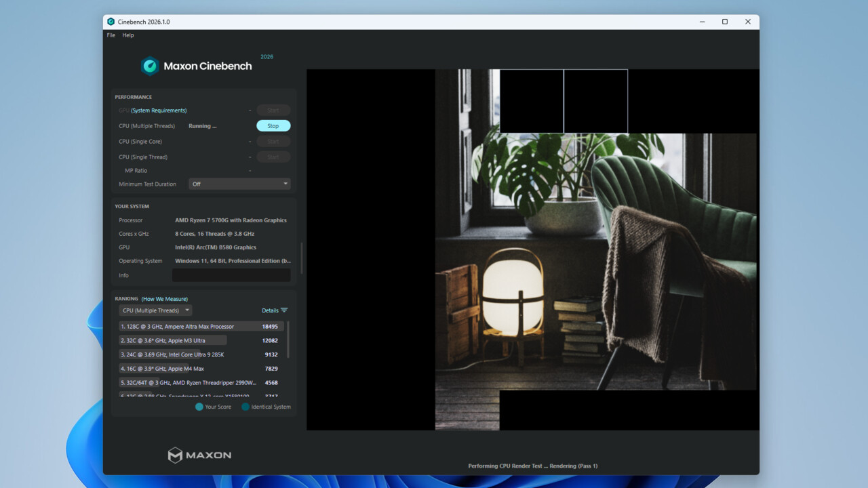Click the 'Intel(R) Arc(TM) B580 Graphics' value

point(216,247)
